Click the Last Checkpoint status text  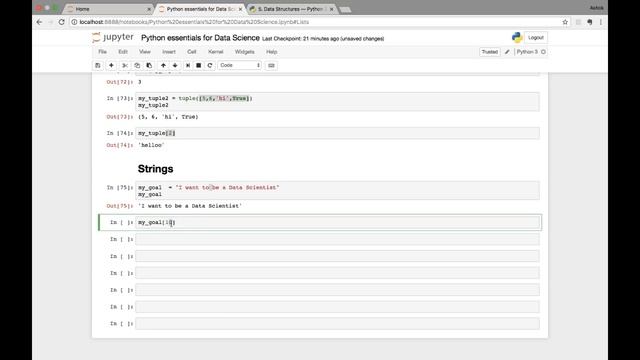click(x=323, y=39)
